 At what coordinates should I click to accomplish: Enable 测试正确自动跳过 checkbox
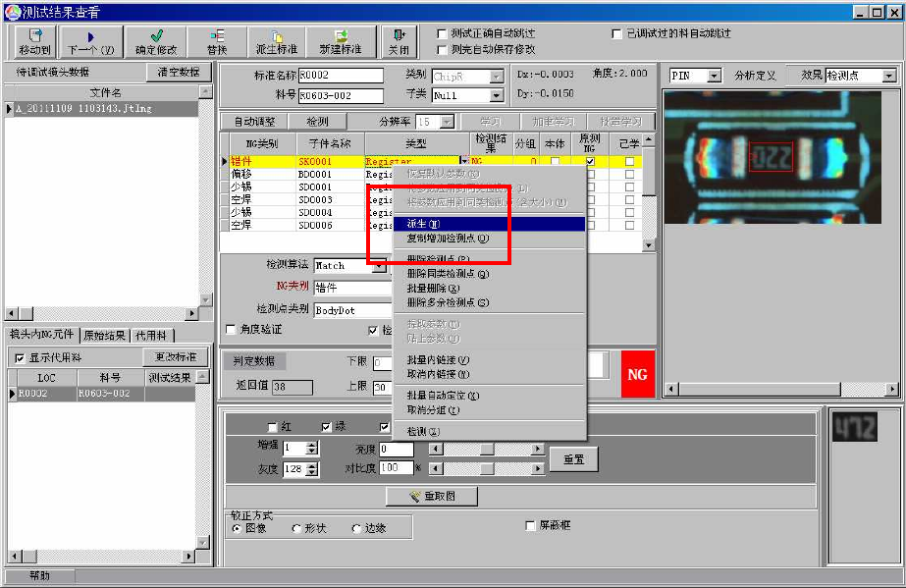point(442,33)
